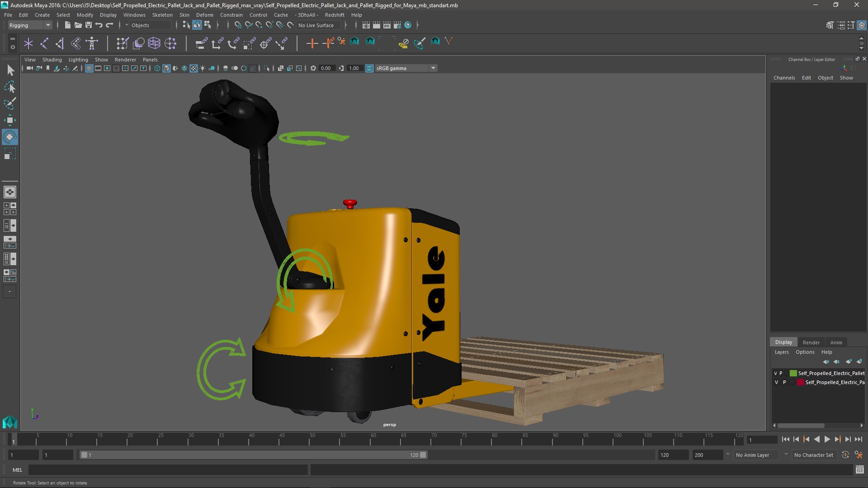
Task: Apply a parent constraint from shelf
Action: coord(201,43)
